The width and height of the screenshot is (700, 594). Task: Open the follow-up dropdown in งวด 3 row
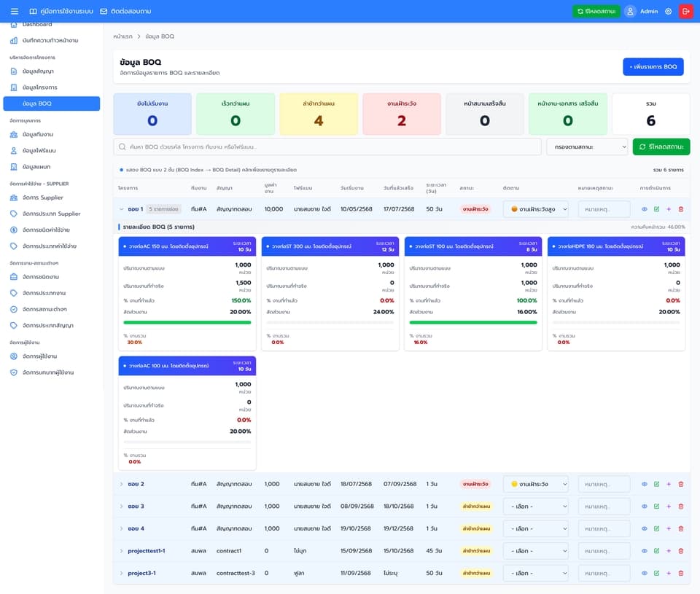(x=536, y=506)
